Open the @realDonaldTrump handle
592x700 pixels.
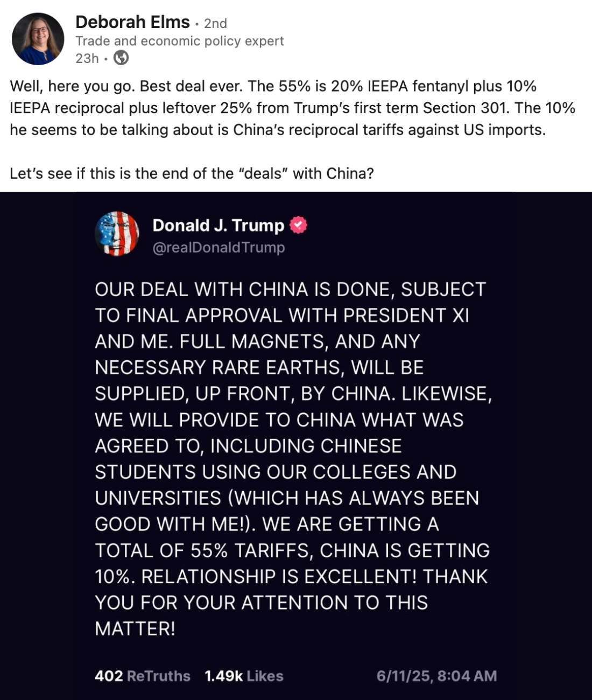219,248
